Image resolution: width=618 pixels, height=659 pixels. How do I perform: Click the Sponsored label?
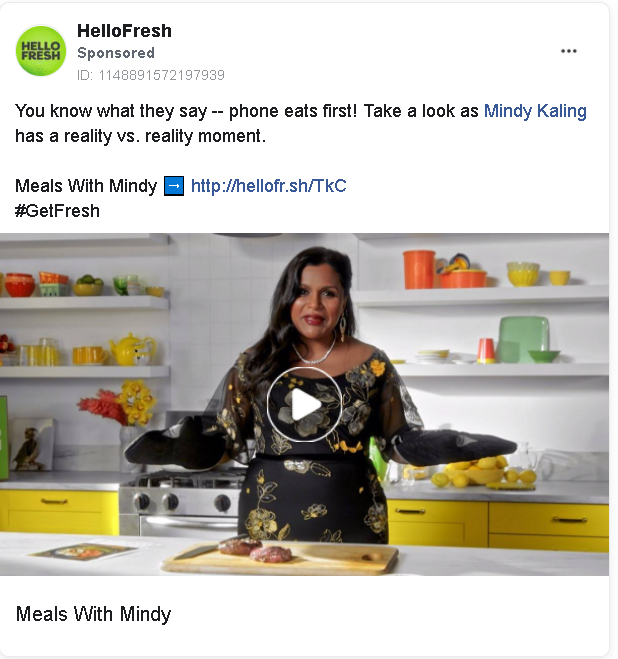point(116,53)
